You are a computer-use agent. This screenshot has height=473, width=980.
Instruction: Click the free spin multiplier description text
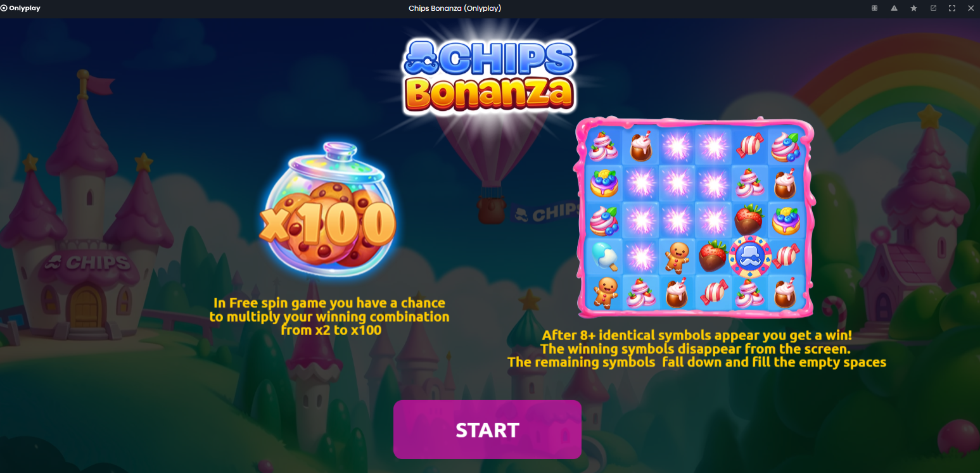click(x=329, y=316)
